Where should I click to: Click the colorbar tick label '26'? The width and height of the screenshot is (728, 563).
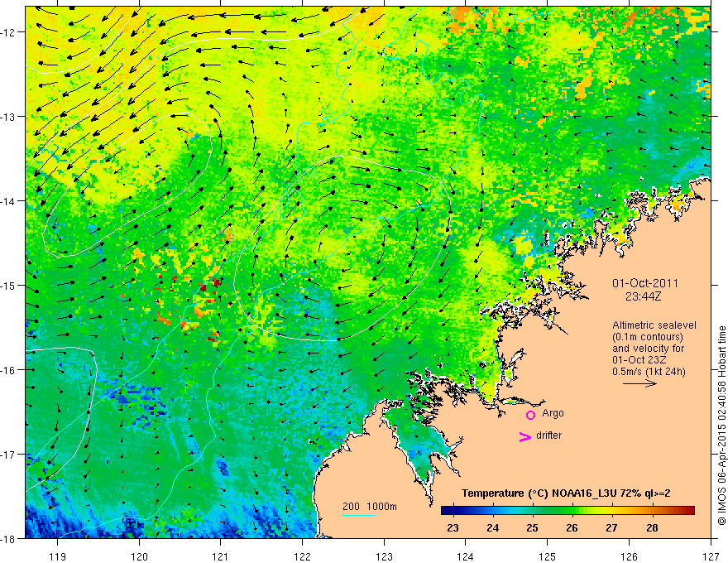(572, 527)
